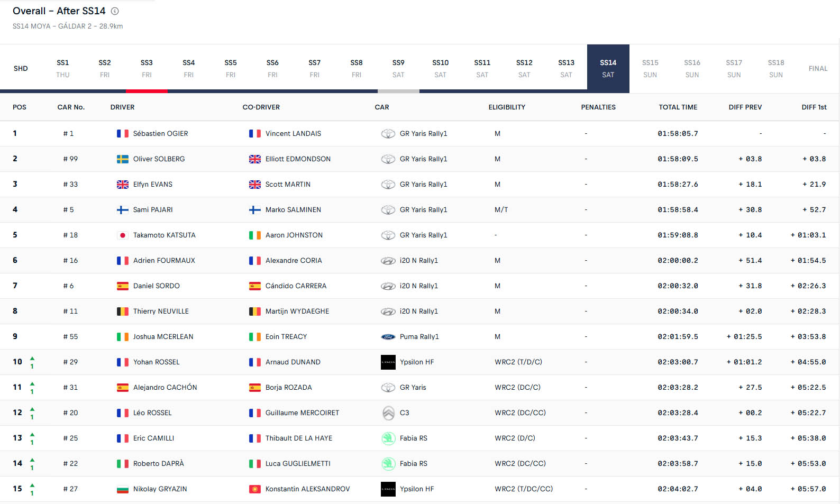Select the SS3 FRI stage tab
Screen dimensions: 840x504
click(147, 68)
